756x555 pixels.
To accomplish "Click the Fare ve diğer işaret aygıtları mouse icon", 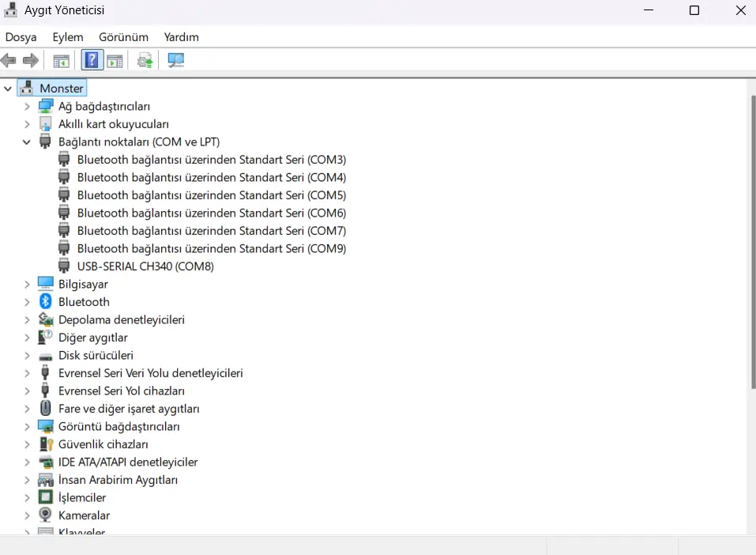I will pyautogui.click(x=45, y=408).
